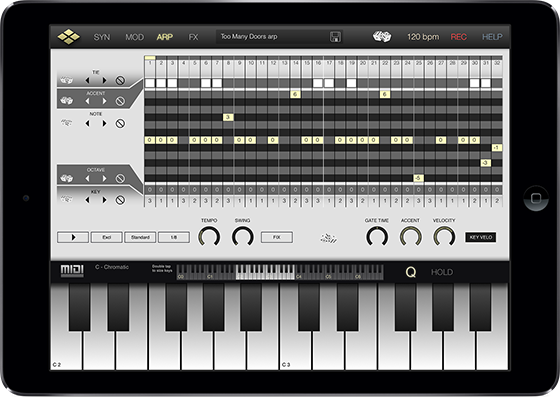Clear the ACCENT row with the reset icon
The image size is (560, 398).
pyautogui.click(x=120, y=101)
